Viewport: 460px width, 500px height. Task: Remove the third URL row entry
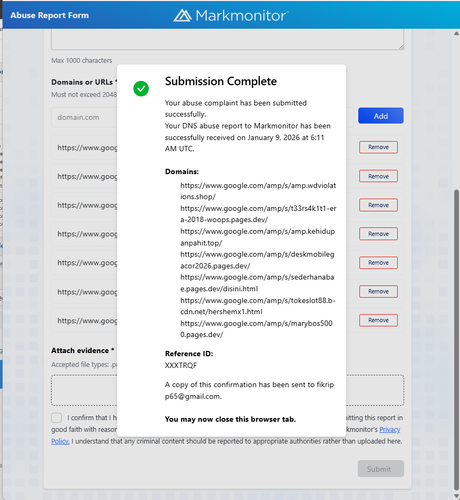click(x=378, y=205)
